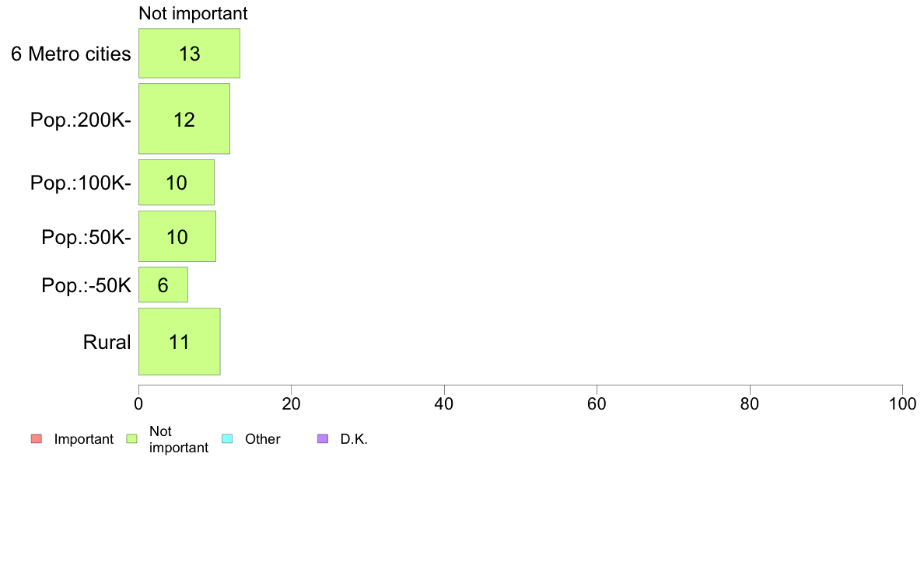Click the D.K. legend label

tap(354, 439)
